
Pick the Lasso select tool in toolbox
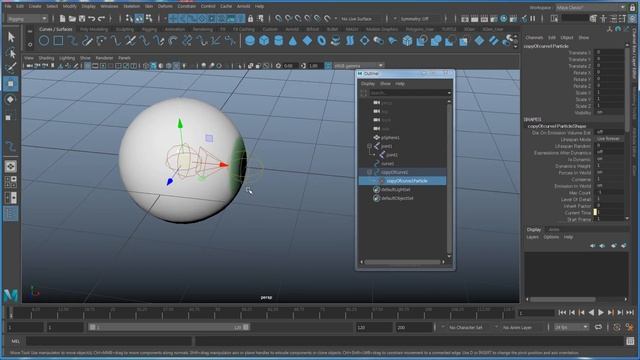tap(11, 53)
